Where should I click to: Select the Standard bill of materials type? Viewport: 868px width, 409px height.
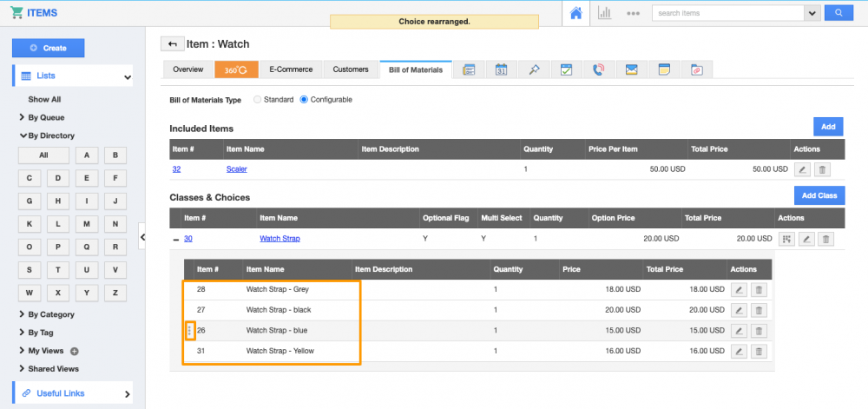click(257, 100)
